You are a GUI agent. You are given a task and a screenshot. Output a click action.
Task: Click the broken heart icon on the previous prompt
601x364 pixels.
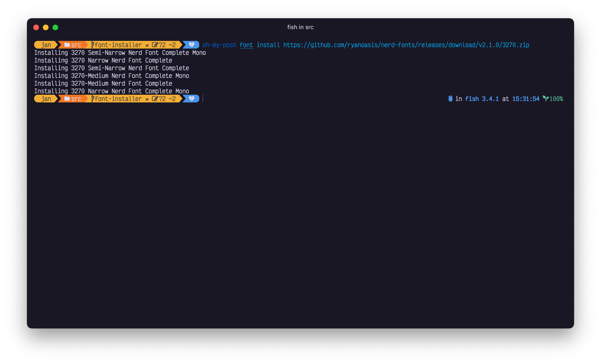pyautogui.click(x=192, y=45)
